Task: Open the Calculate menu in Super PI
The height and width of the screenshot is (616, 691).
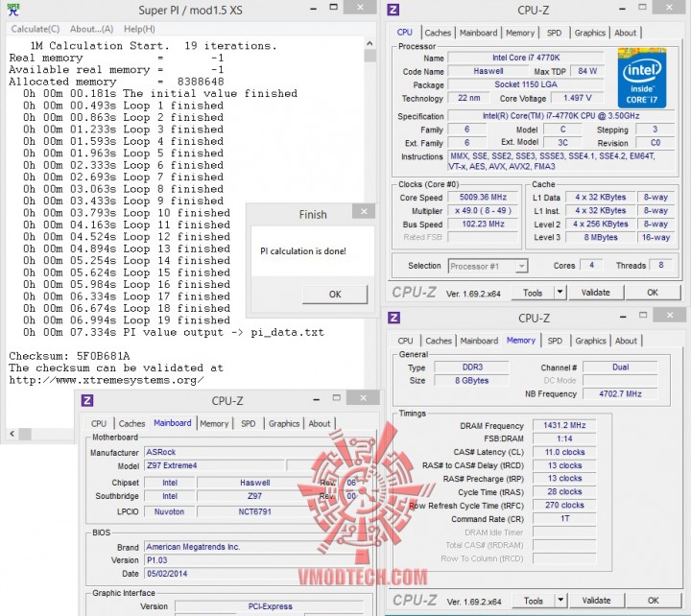Action: pos(36,29)
